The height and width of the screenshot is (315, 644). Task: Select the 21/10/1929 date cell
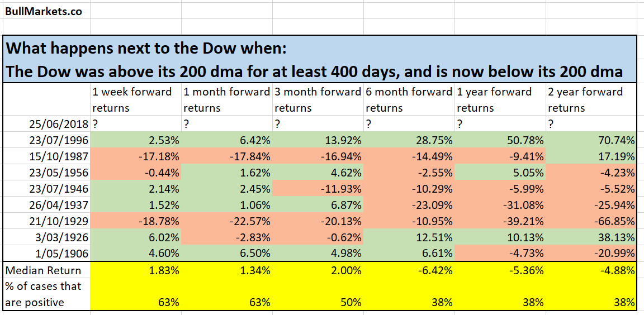pyautogui.click(x=56, y=221)
